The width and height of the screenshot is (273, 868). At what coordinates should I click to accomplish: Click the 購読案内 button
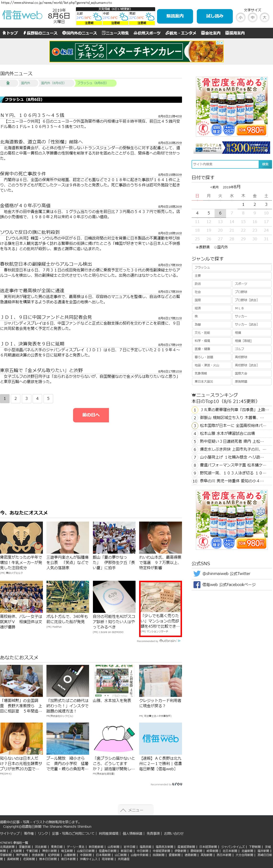pyautogui.click(x=175, y=16)
